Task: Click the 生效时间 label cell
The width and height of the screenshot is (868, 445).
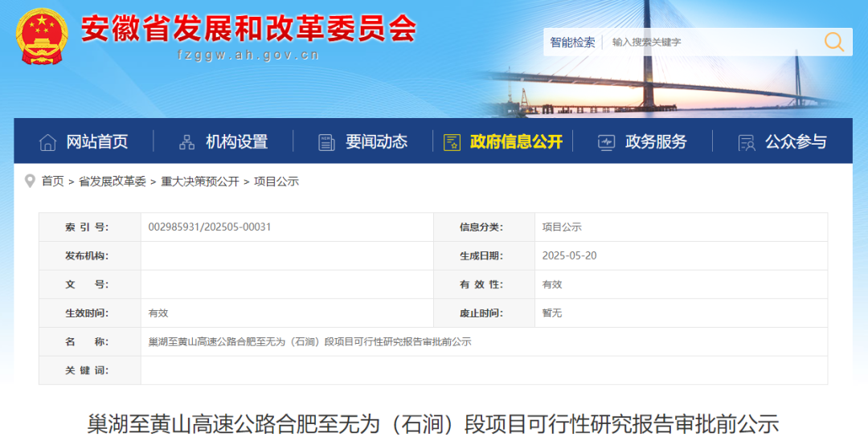Action: pyautogui.click(x=90, y=313)
